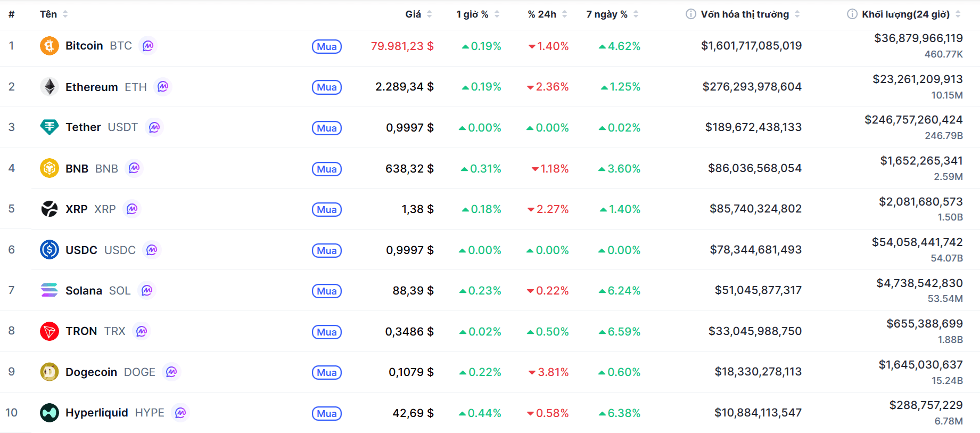Open purple chart badge next to HYPE
Image resolution: width=980 pixels, height=433 pixels.
pyautogui.click(x=180, y=413)
